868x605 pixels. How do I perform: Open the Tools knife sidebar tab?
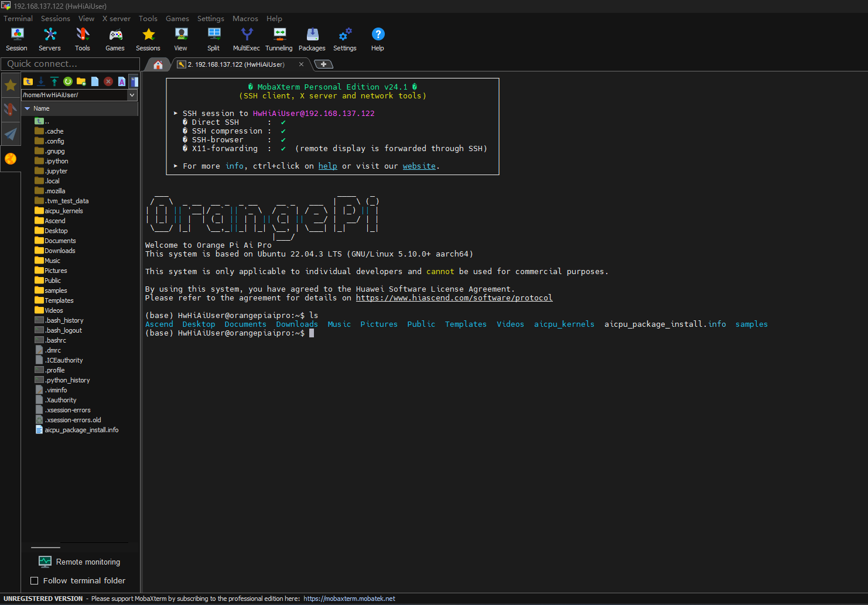pyautogui.click(x=11, y=110)
